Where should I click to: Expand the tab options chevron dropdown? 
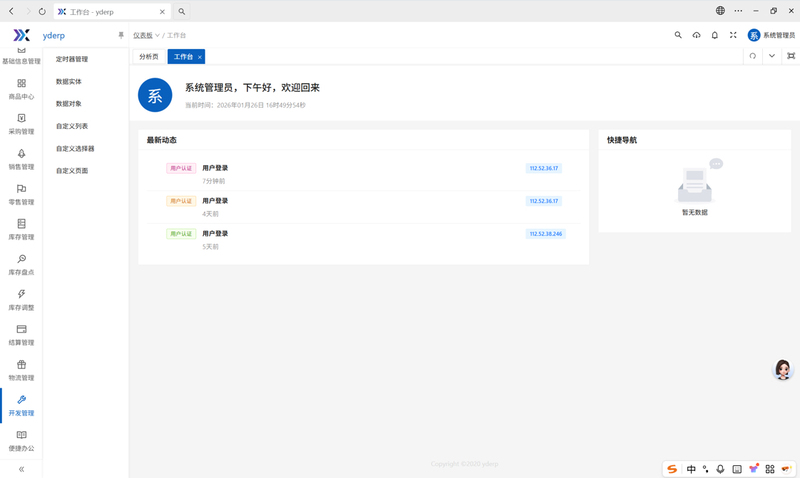[772, 56]
